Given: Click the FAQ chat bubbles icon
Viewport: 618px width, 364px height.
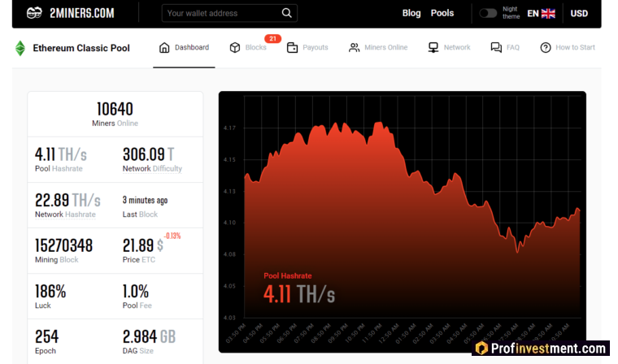Looking at the screenshot, I should pos(496,48).
